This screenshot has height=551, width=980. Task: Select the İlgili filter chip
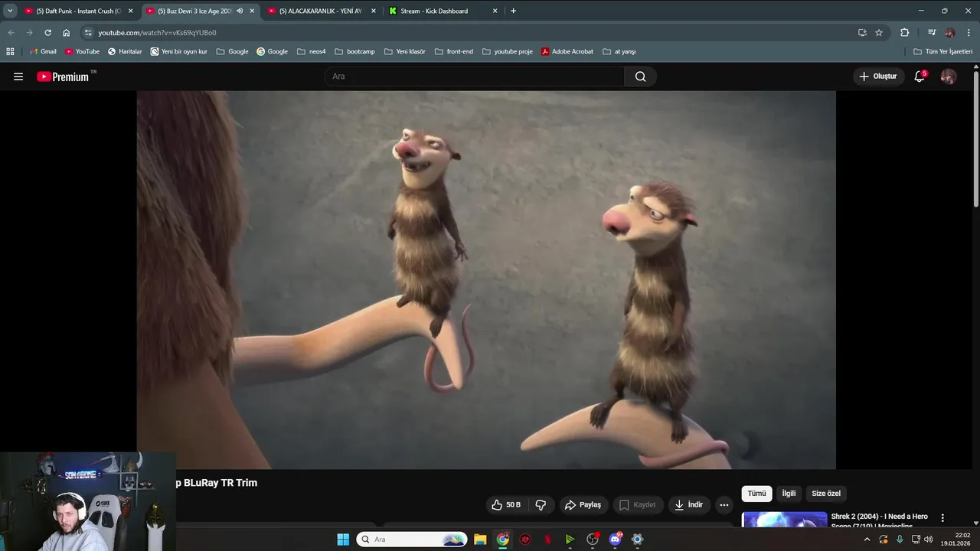point(789,494)
